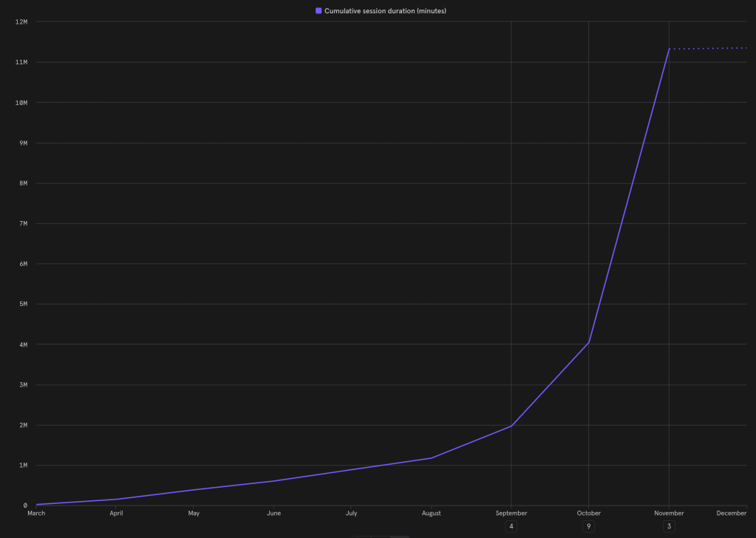Image resolution: width=756 pixels, height=538 pixels.
Task: Click the purple legend color swatch
Action: (319, 10)
